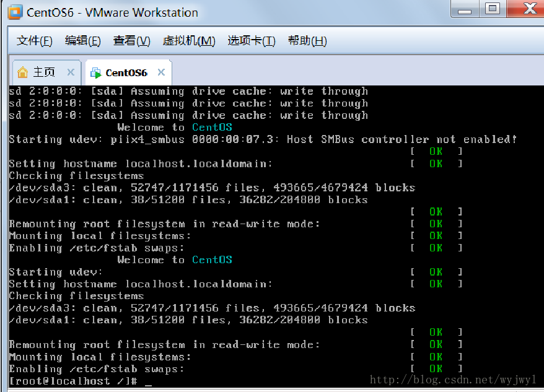Open the 帮助(H) menu
The image size is (544, 392).
[307, 41]
